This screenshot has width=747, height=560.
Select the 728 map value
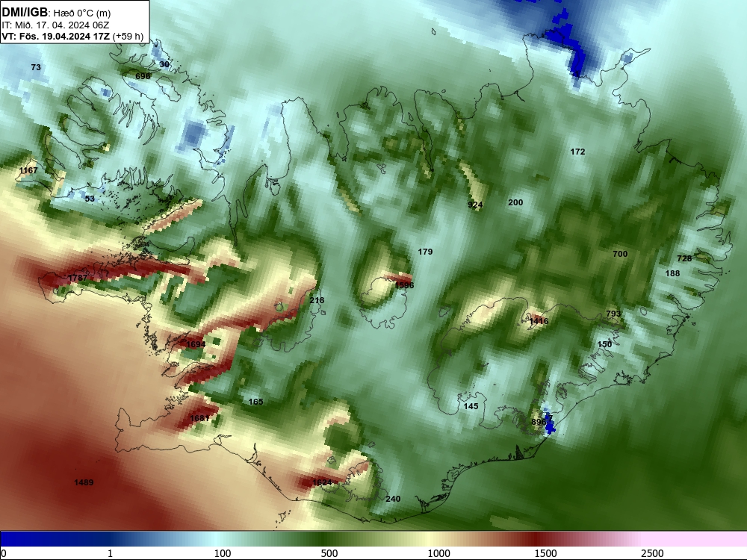[x=684, y=258]
